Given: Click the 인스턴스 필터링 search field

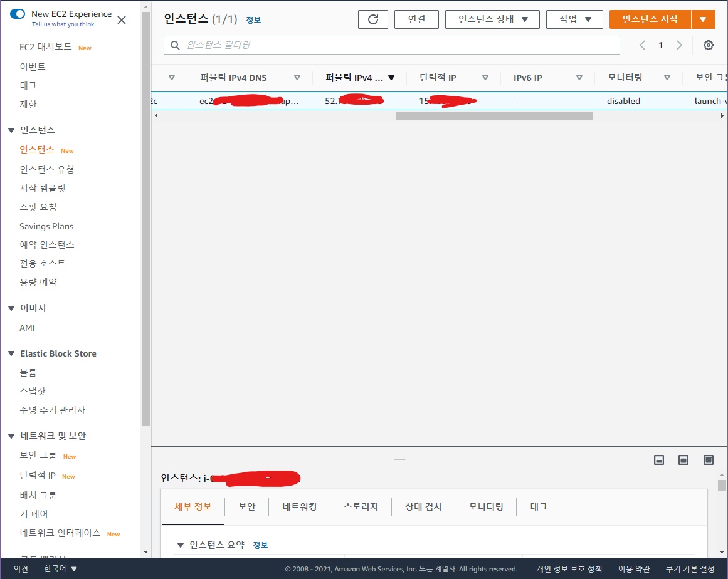Looking at the screenshot, I should pyautogui.click(x=392, y=45).
